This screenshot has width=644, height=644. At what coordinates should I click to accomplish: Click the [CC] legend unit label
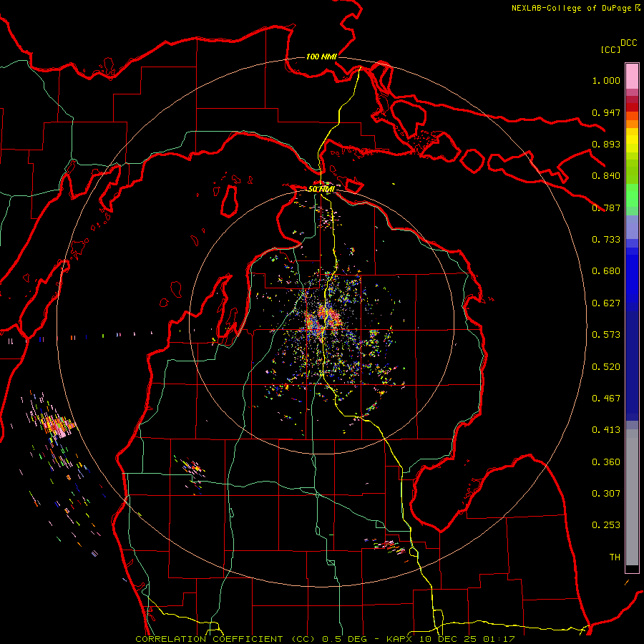[610, 49]
